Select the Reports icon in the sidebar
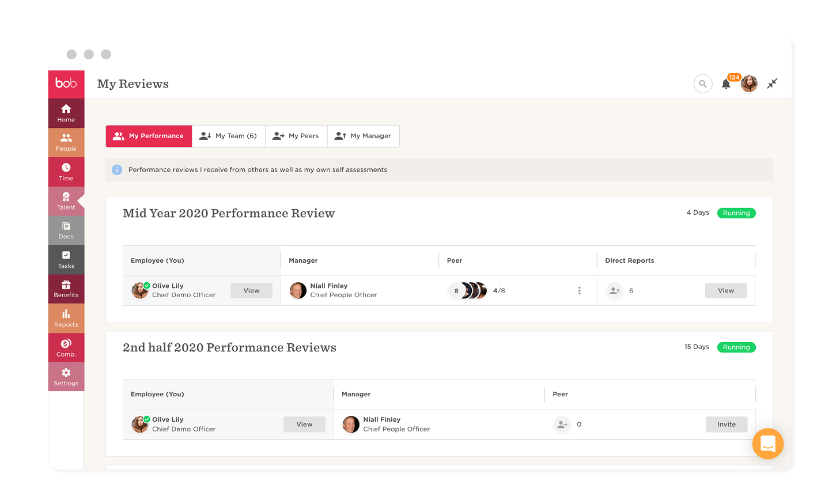Screen dimensions: 840x504 coord(66,318)
